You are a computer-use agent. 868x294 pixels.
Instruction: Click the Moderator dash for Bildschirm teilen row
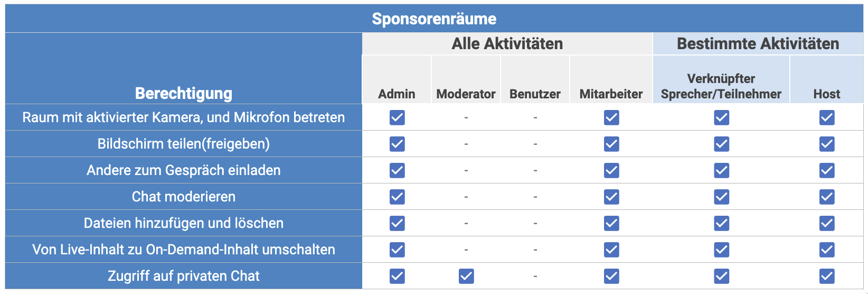tap(466, 144)
